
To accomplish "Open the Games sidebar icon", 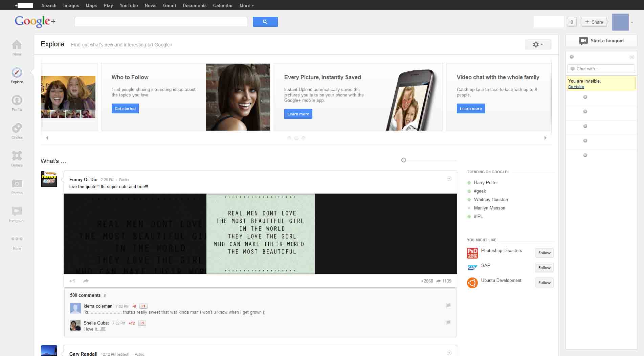I will point(17,156).
